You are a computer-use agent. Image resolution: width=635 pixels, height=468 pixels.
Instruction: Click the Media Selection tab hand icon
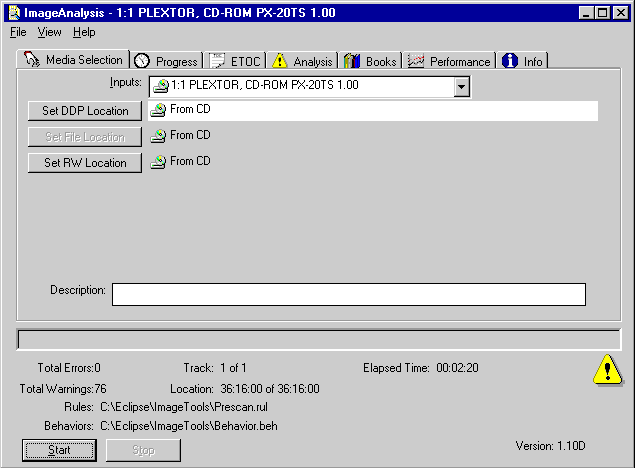32,59
